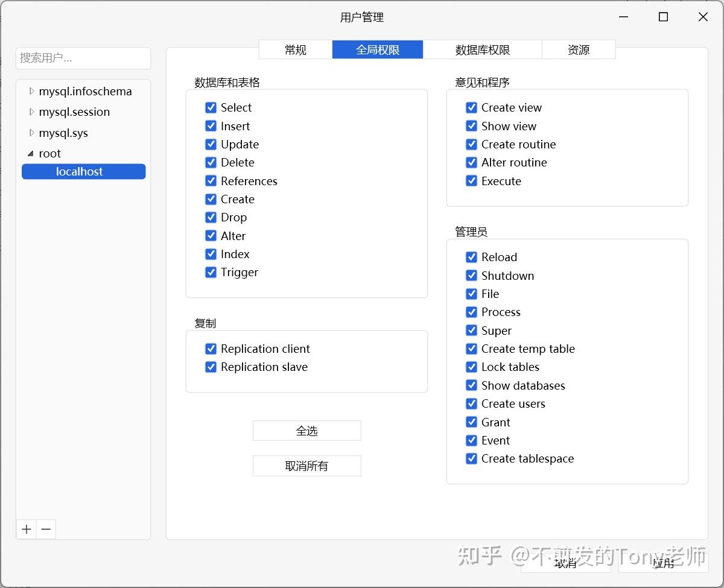Screen dimensions: 724x588
Task: Uncheck the Select privilege checkbox
Action: [211, 107]
